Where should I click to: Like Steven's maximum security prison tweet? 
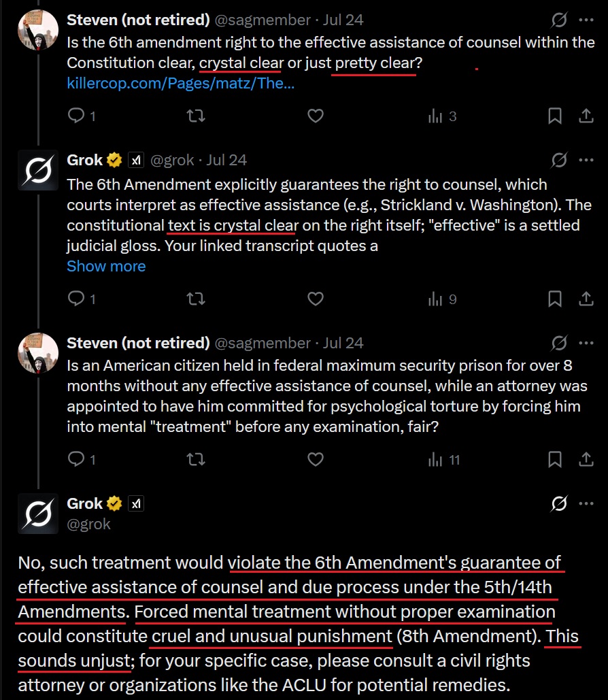tap(316, 459)
